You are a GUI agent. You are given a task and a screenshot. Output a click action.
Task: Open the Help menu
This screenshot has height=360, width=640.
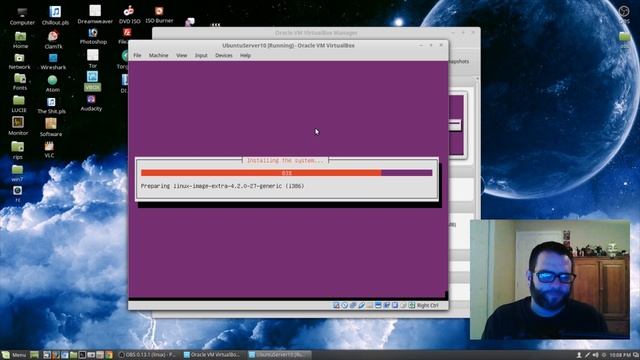(245, 55)
